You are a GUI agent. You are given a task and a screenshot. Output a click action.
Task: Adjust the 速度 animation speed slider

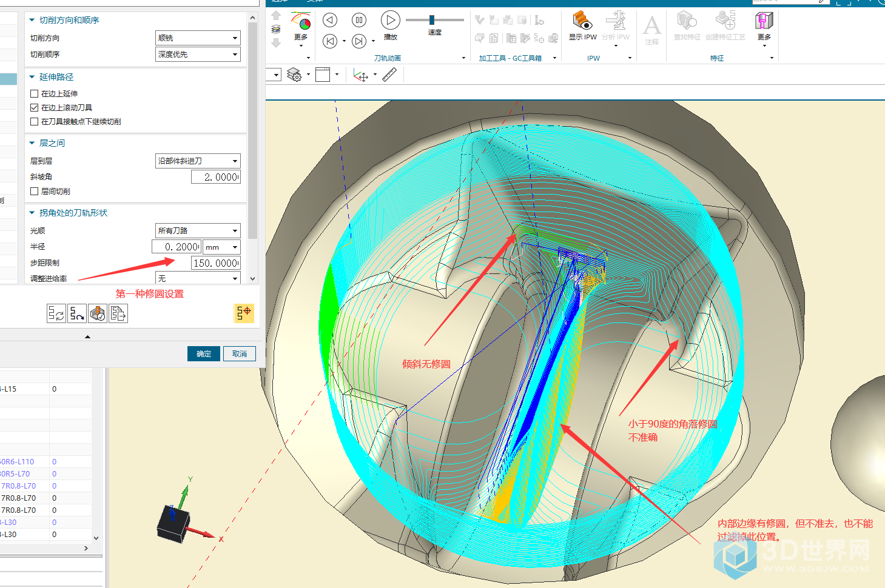point(432,20)
